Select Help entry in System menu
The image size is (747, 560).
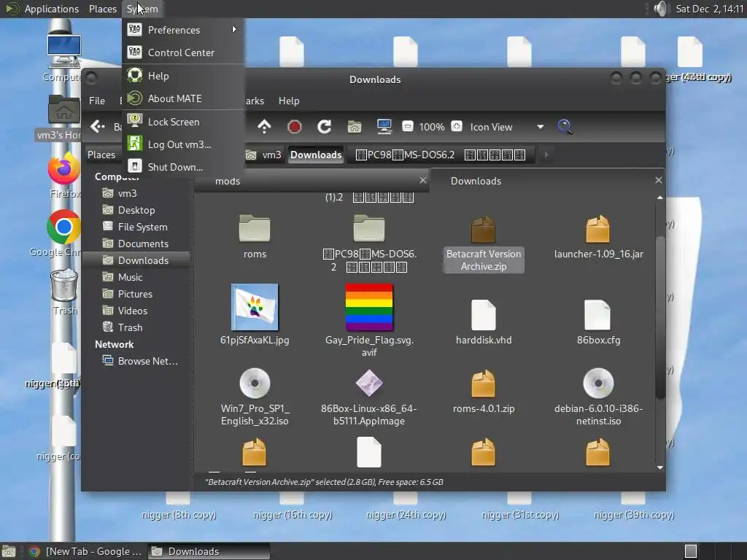point(183,76)
